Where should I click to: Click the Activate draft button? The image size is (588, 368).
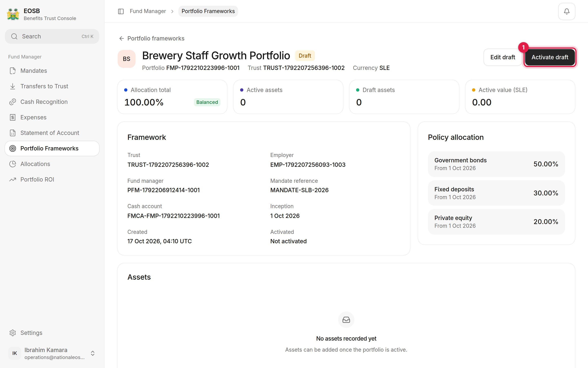550,57
